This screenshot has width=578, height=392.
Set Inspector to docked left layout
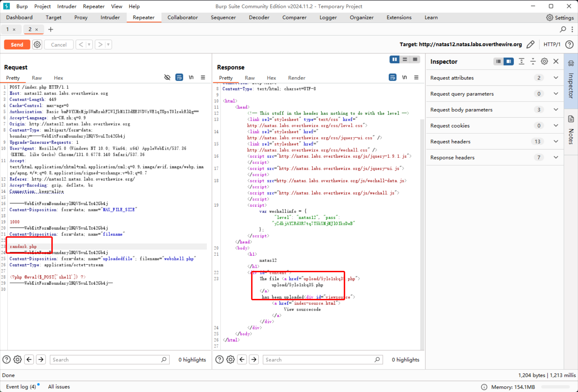[x=498, y=62]
